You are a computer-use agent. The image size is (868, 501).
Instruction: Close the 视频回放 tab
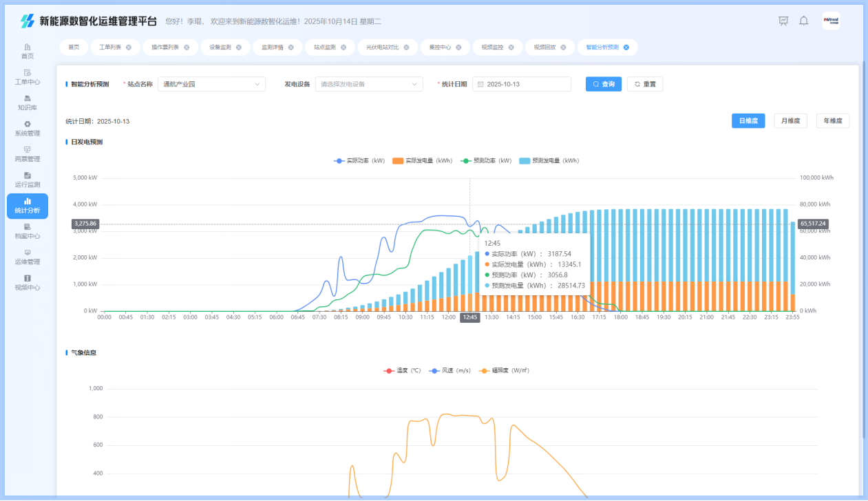tap(563, 47)
